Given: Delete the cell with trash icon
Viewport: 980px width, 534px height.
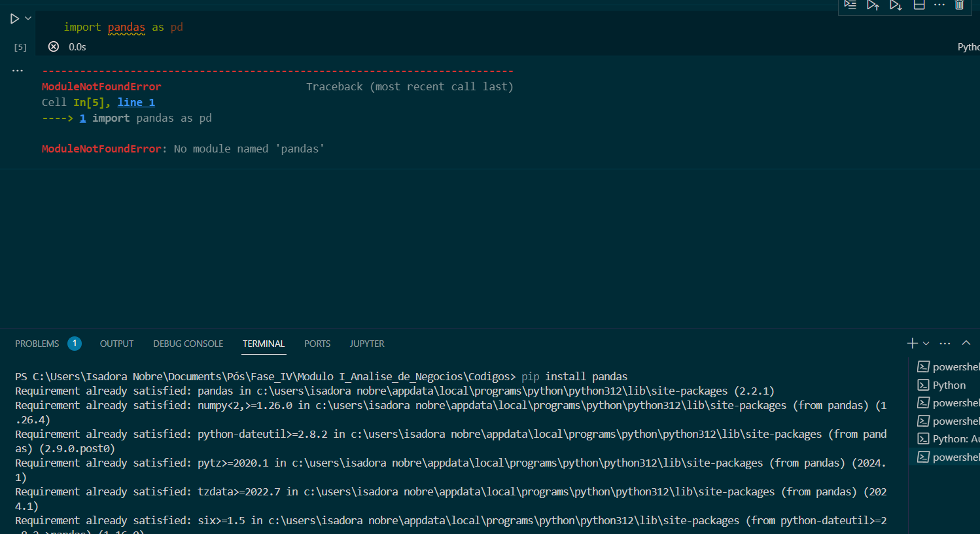Looking at the screenshot, I should pyautogui.click(x=960, y=5).
